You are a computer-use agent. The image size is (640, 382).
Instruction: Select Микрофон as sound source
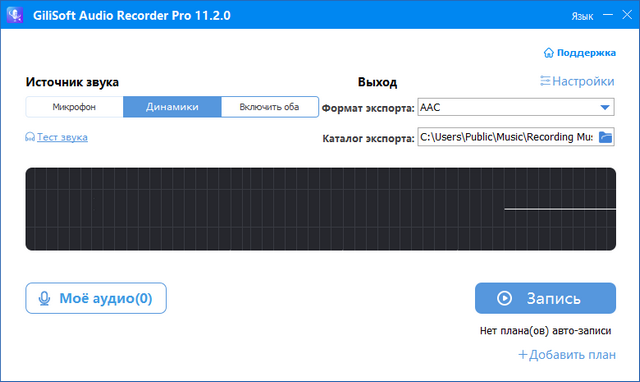74,107
